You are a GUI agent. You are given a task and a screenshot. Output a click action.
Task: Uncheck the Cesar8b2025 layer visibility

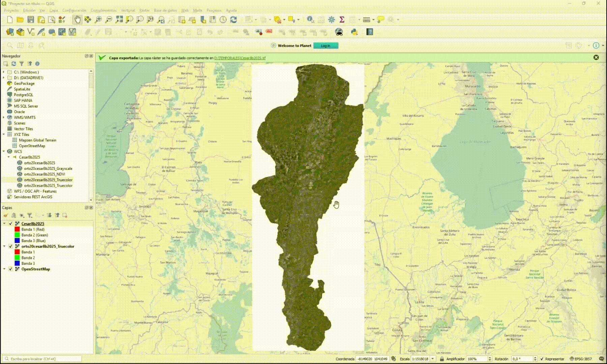pos(10,224)
